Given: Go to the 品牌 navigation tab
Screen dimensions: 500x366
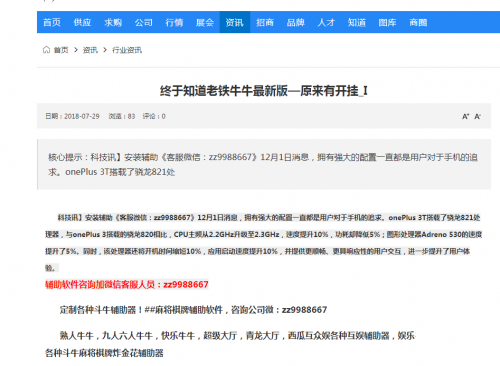Looking at the screenshot, I should point(296,22).
